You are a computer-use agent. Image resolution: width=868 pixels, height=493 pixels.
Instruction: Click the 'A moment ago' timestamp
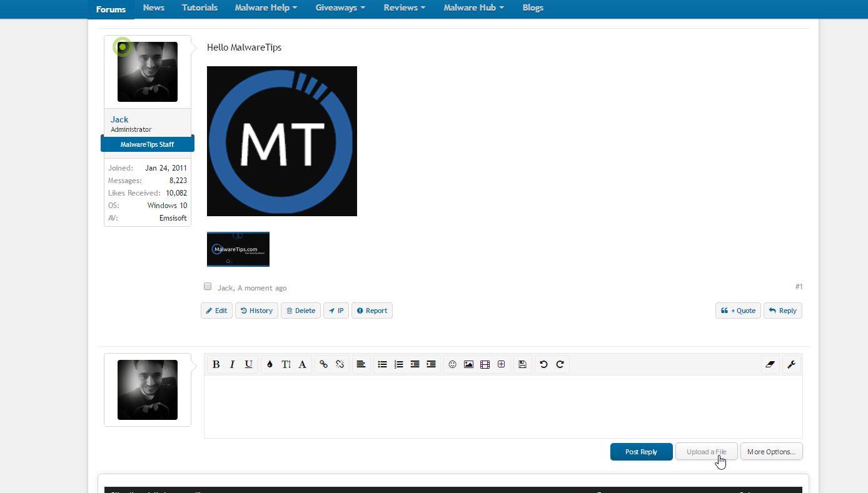[x=262, y=288]
